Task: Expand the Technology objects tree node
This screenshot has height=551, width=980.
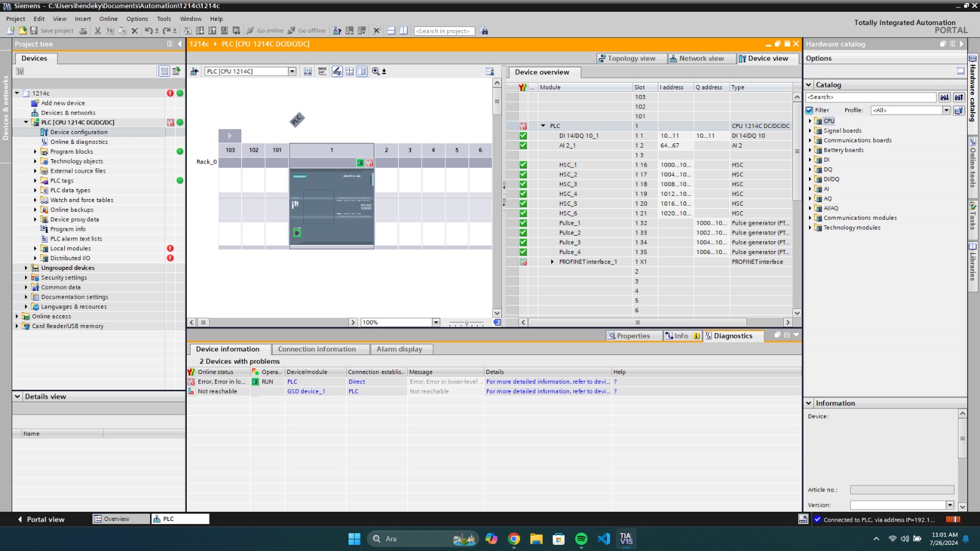Action: 35,161
